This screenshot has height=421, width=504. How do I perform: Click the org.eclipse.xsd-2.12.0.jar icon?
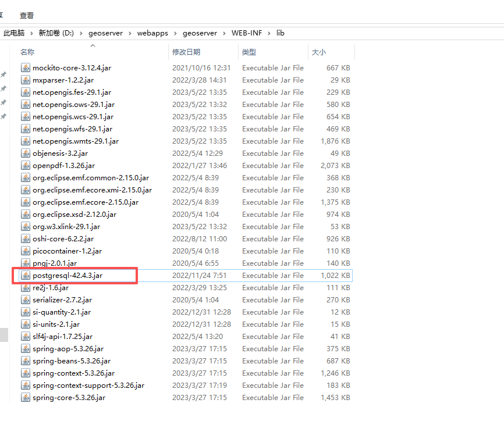26,214
